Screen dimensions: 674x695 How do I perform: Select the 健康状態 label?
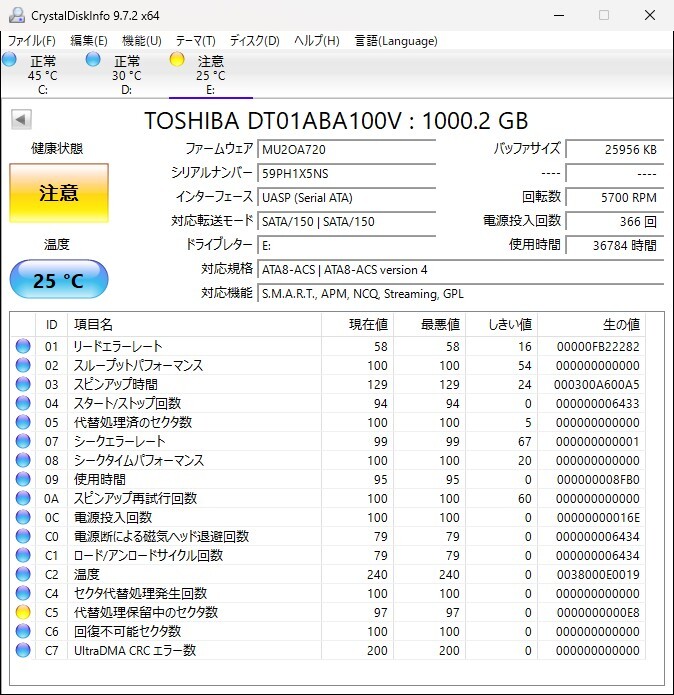point(57,148)
